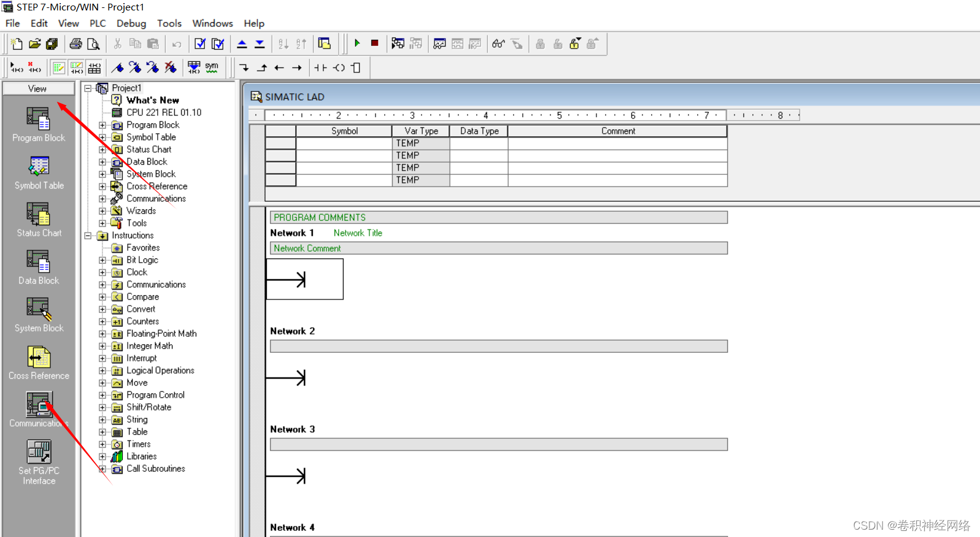Click the Data Type column header
Image resolution: width=980 pixels, height=537 pixels.
tap(479, 131)
